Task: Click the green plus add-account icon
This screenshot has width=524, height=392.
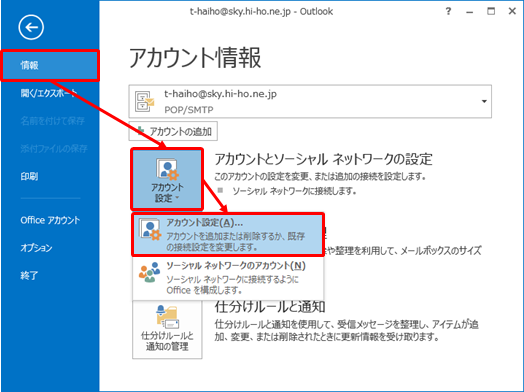Action: coord(141,131)
